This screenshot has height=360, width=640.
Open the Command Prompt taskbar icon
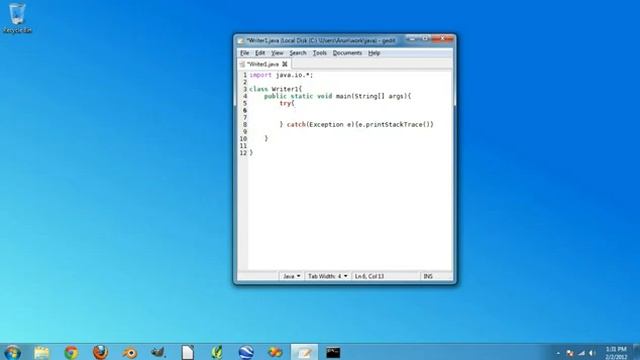(x=333, y=352)
